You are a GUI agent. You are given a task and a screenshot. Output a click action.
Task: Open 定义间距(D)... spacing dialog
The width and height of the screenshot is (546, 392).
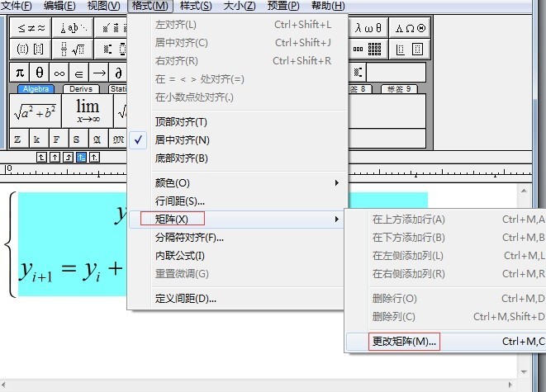click(x=186, y=299)
